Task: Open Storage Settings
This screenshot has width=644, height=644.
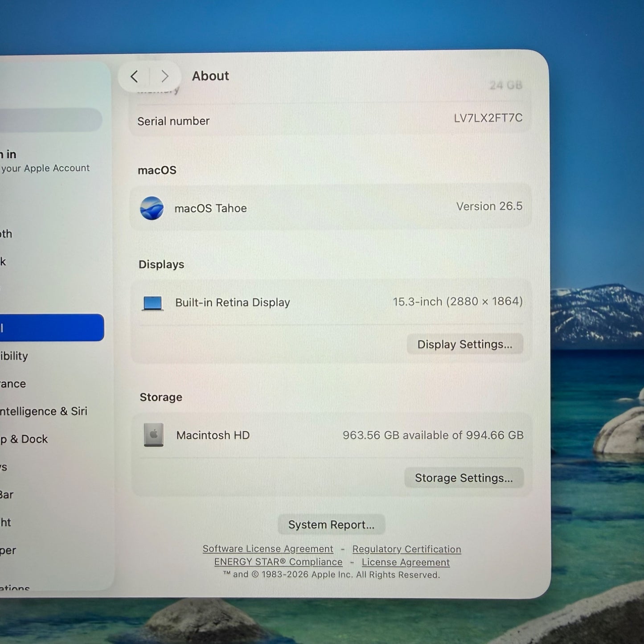Action: 464,478
